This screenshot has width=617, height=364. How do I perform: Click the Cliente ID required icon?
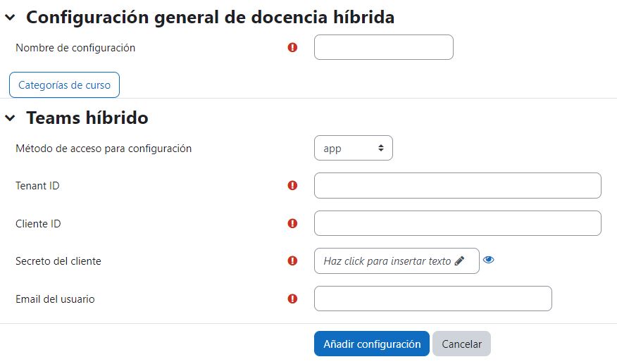(x=292, y=223)
